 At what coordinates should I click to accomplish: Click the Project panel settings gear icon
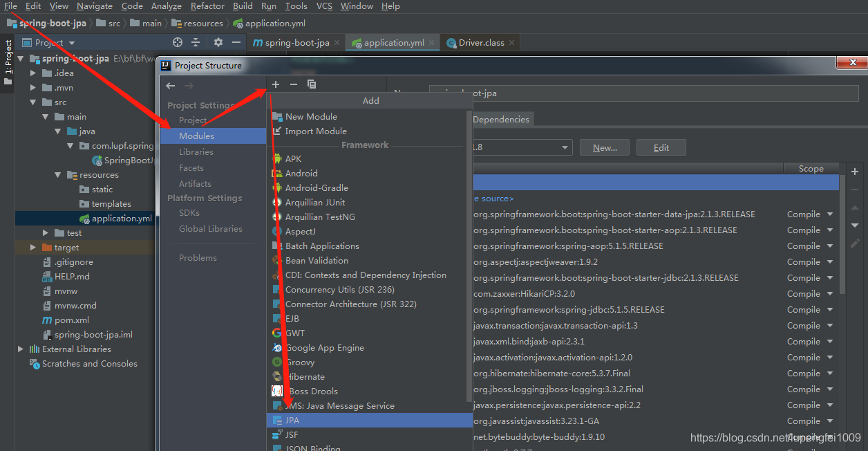coord(218,42)
